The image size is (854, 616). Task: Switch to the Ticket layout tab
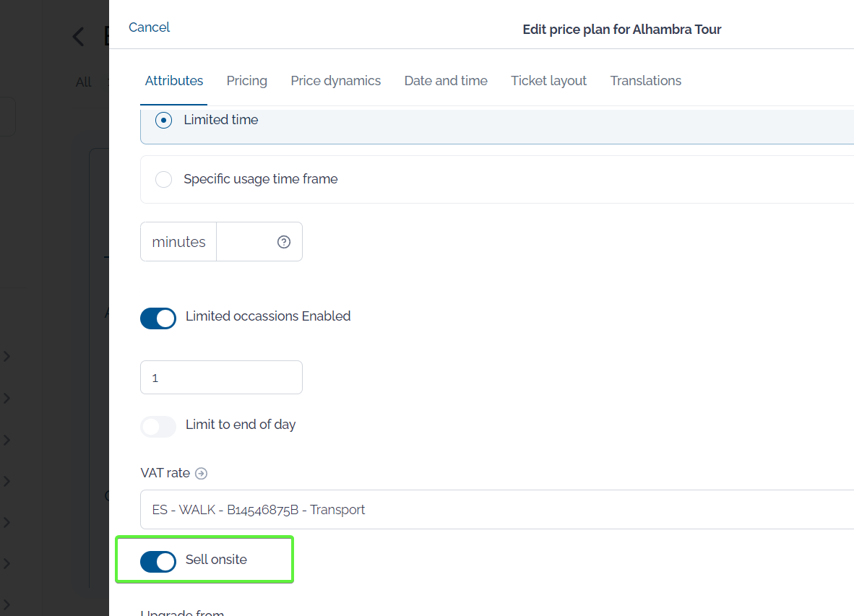coord(548,81)
